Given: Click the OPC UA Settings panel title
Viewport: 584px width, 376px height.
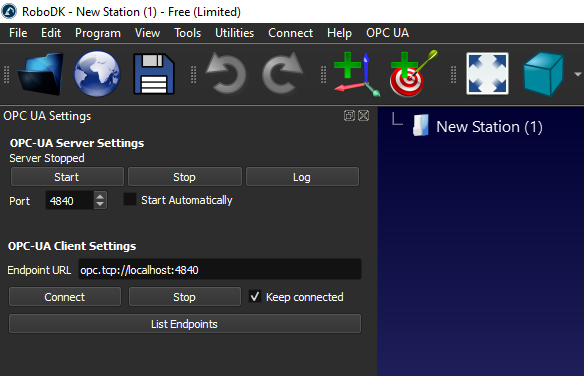Looking at the screenshot, I should click(x=47, y=116).
